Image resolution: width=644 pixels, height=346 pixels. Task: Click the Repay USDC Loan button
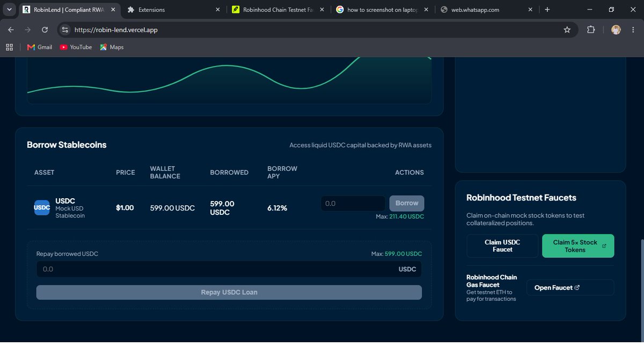[229, 292]
